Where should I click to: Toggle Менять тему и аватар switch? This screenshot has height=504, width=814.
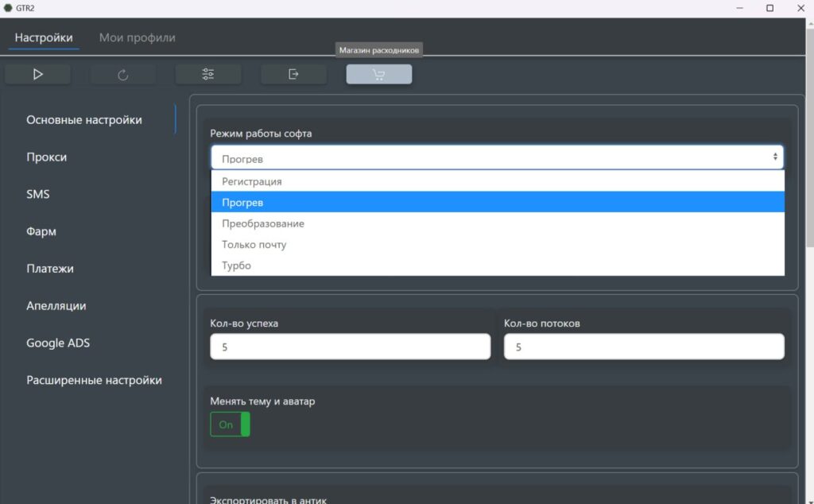coord(230,425)
